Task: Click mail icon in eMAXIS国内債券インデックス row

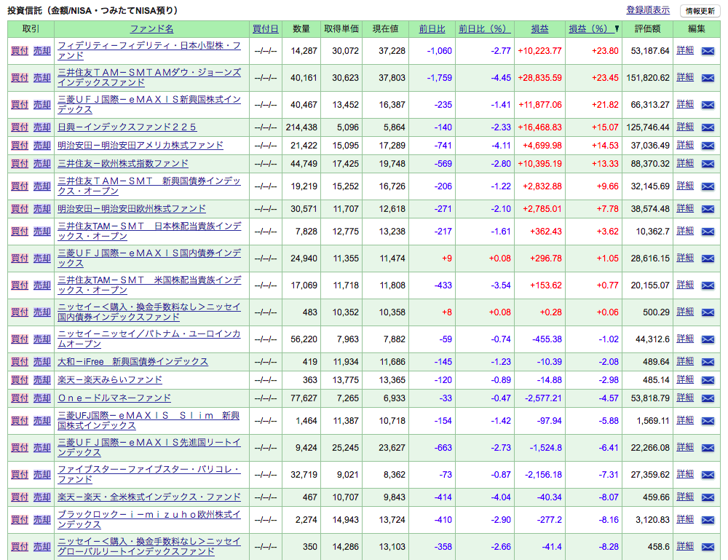Action: coord(708,259)
